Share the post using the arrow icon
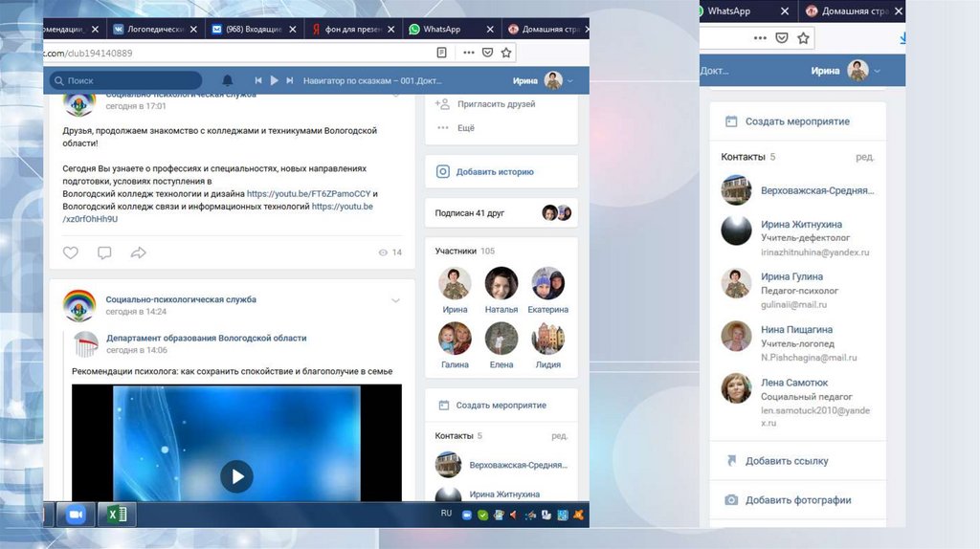980x549 pixels. tap(138, 253)
